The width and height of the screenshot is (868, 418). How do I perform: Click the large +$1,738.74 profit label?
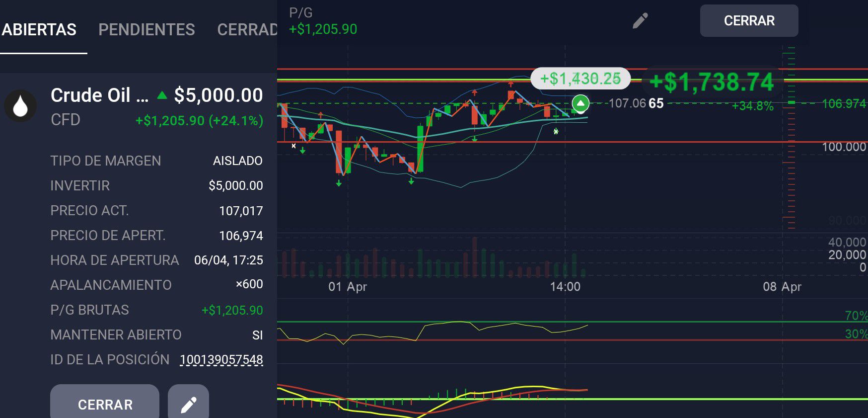tap(711, 82)
